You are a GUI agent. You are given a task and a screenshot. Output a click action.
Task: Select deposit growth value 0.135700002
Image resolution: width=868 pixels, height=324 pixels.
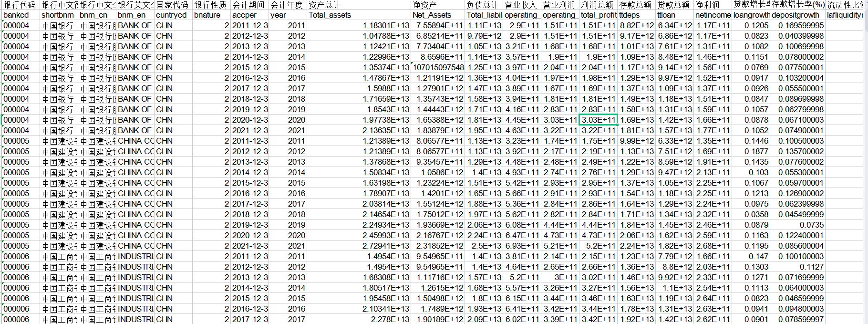click(x=798, y=151)
